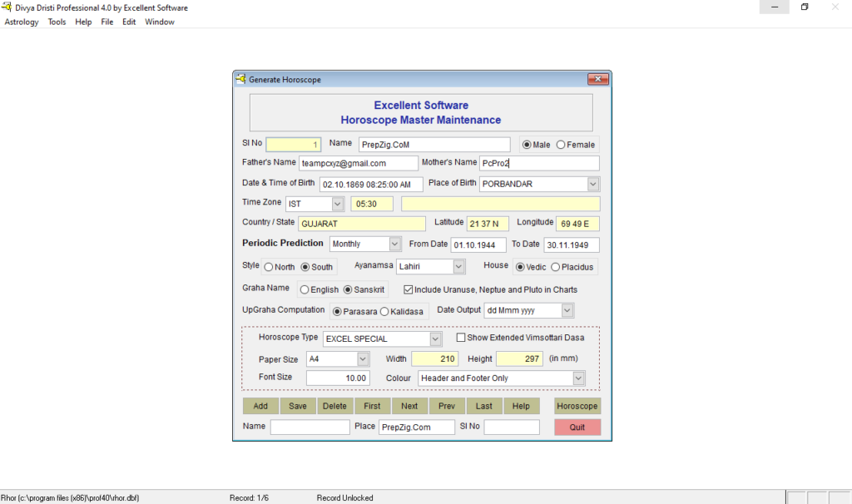Open the Paper Size A4 dropdown
This screenshot has width=852, height=504.
point(363,359)
